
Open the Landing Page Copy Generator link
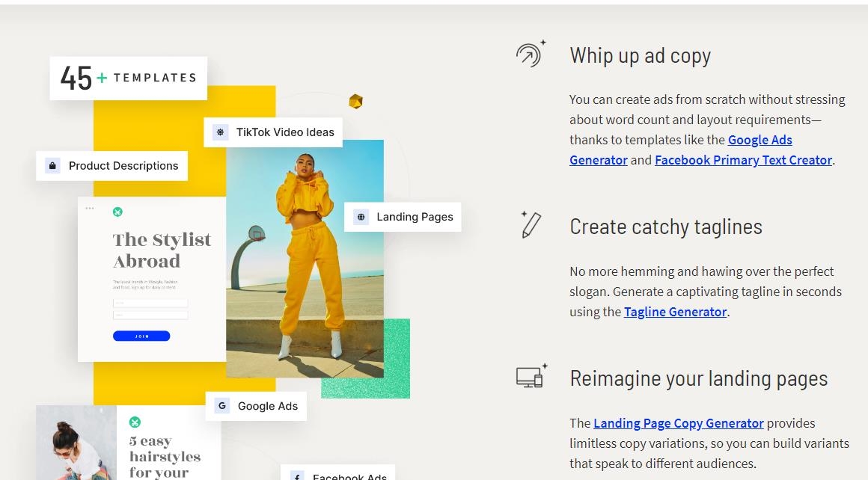coord(678,424)
